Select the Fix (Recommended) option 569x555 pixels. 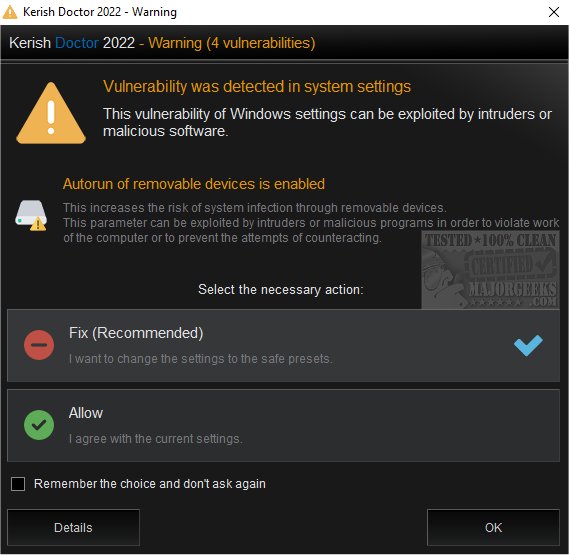(x=283, y=345)
